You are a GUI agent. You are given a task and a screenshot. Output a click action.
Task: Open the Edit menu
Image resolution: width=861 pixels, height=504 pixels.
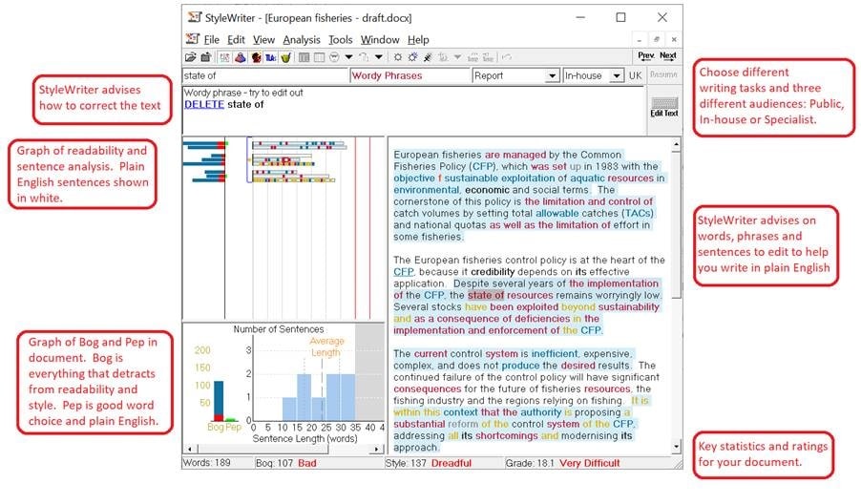coord(236,39)
